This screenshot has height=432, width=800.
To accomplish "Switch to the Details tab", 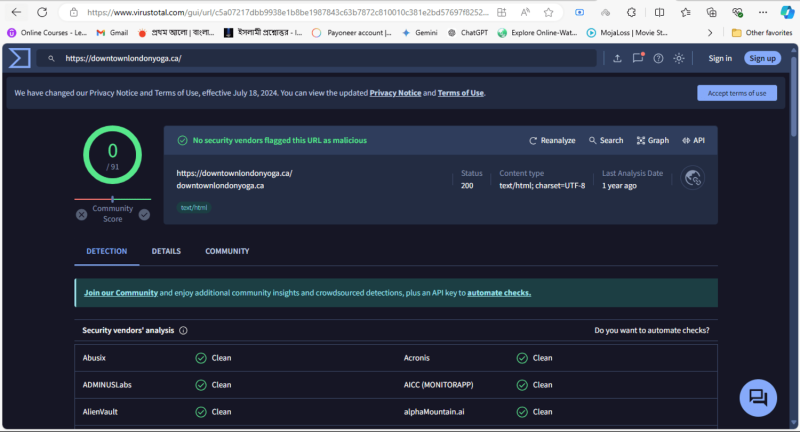I will tap(166, 251).
